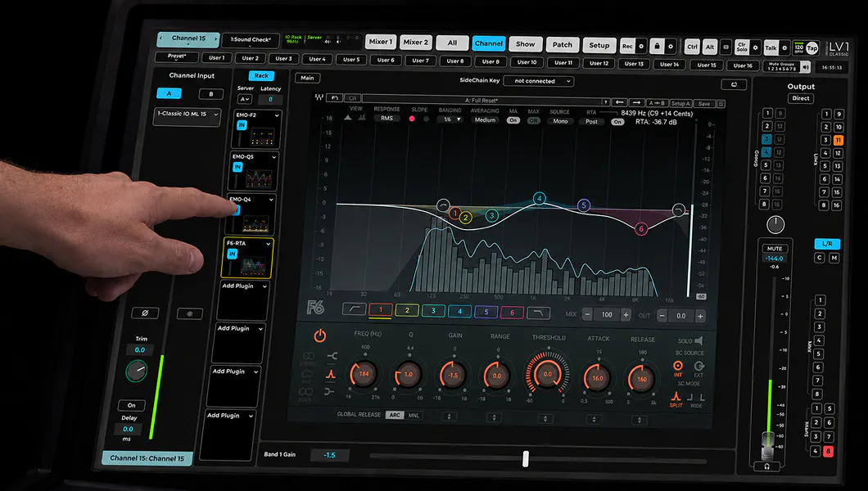Toggle the channel MUTE button
This screenshot has height=491, width=868.
775,248
